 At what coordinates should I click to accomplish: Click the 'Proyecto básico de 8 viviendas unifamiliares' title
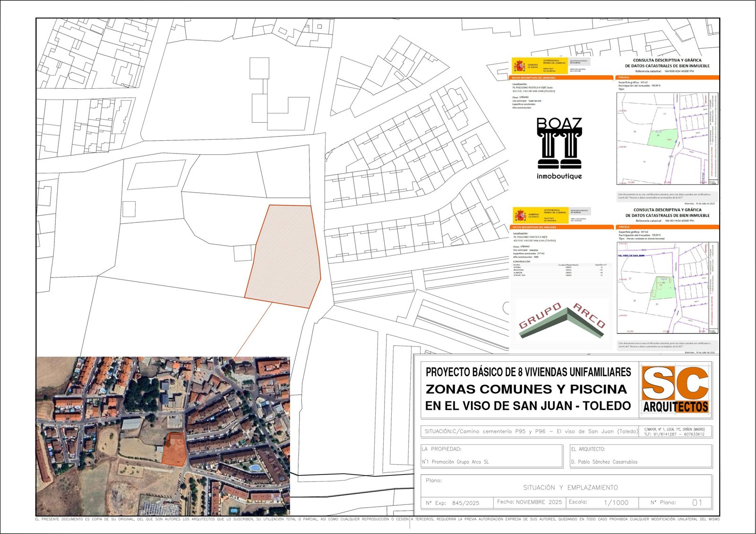pos(528,372)
